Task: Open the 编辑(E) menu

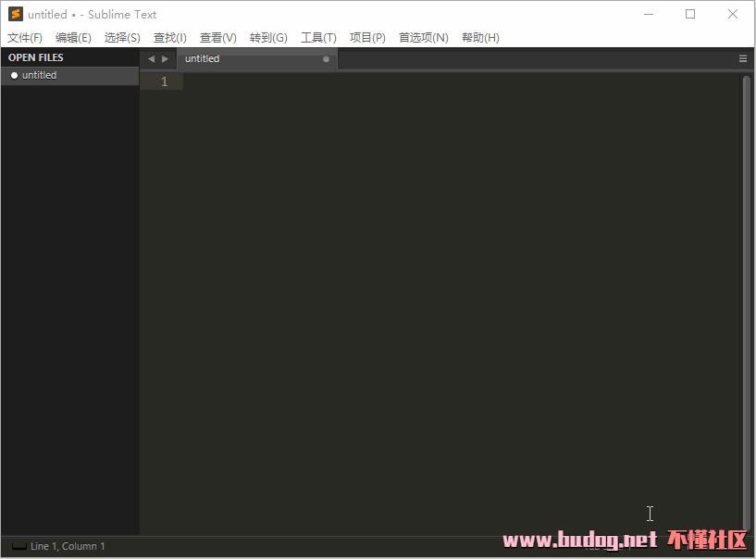Action: (73, 38)
